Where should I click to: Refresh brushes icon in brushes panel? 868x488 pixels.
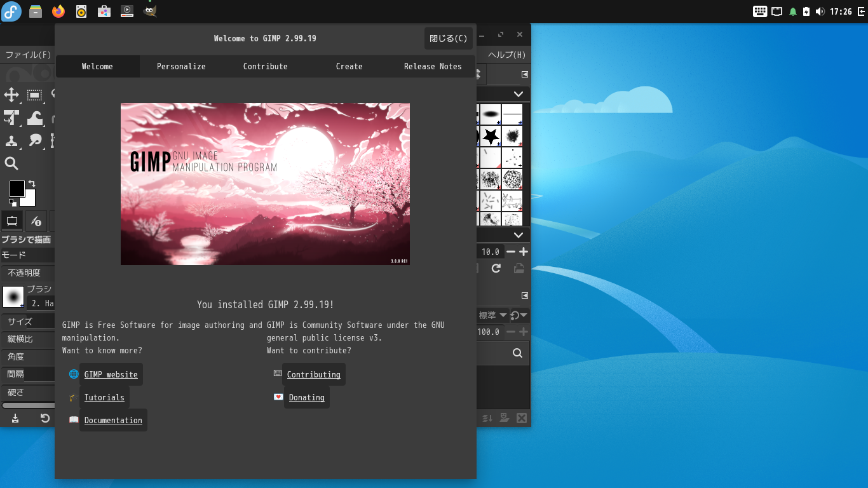496,268
